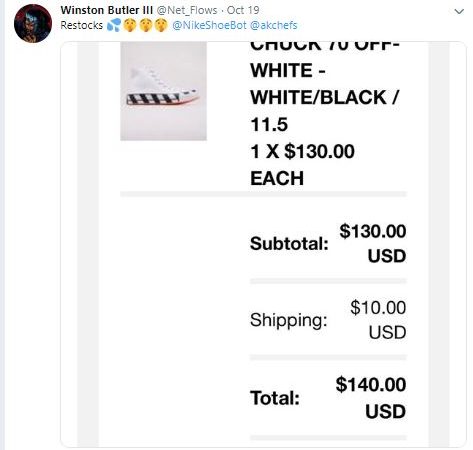Click the Winston Butler III display name
This screenshot has width=473, height=450.
pos(107,10)
